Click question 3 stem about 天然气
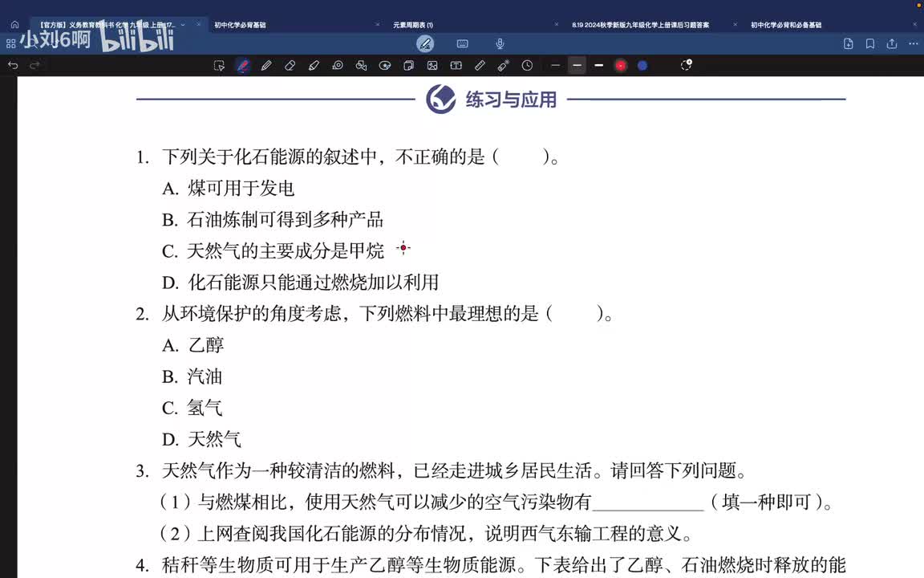 point(442,470)
